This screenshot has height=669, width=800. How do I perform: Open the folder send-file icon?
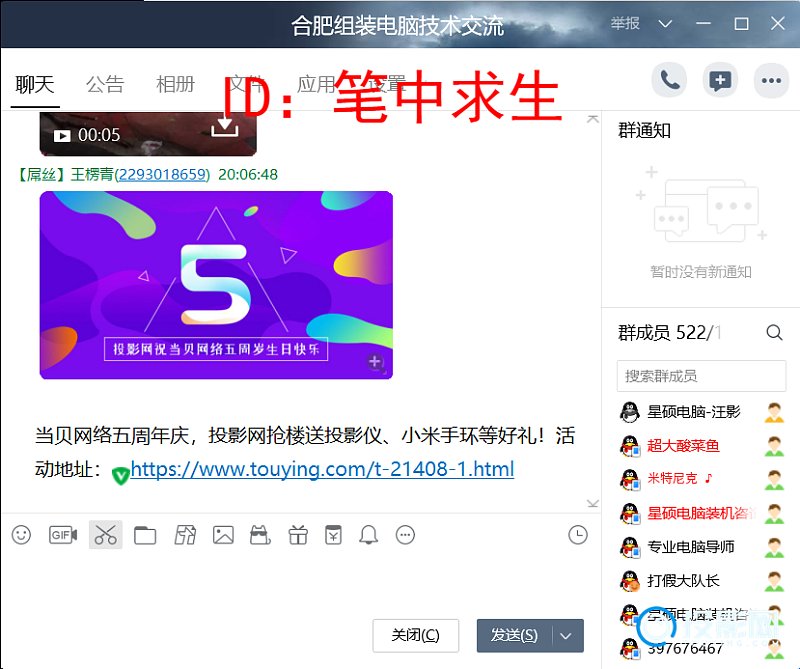(145, 535)
